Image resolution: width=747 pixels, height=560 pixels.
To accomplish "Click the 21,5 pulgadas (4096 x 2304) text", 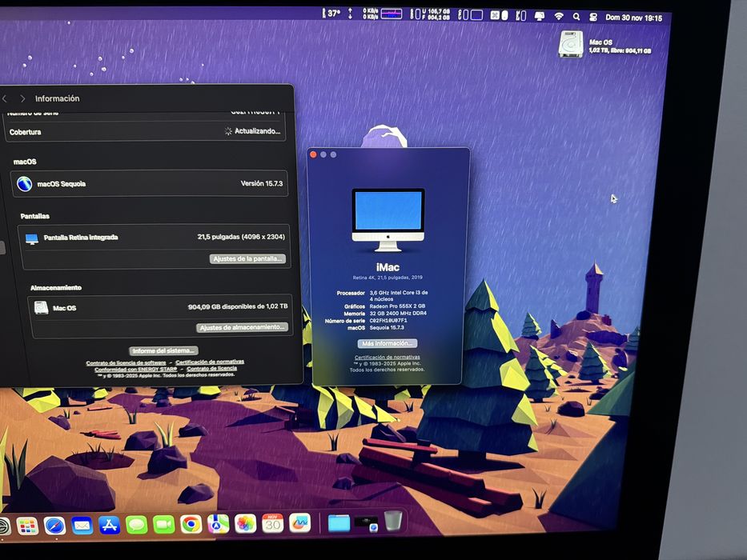I will pyautogui.click(x=241, y=237).
